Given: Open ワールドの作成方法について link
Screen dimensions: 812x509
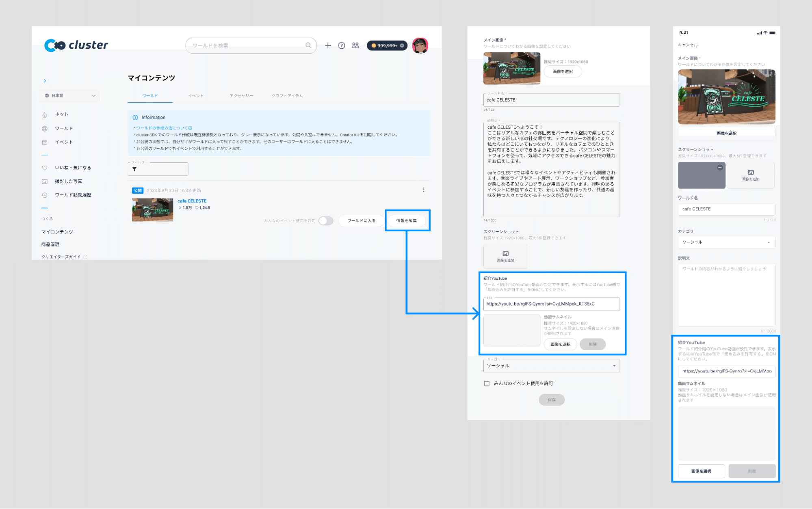Looking at the screenshot, I should pos(163,128).
